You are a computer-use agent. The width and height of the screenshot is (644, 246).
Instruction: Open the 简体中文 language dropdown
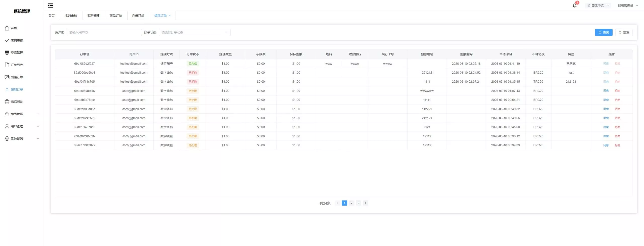point(598,5)
